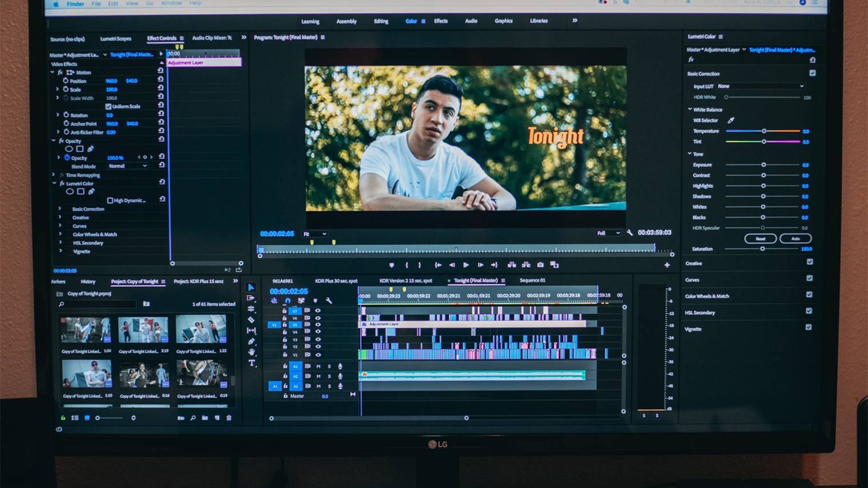Click the WB Selector eyedropper
Image resolution: width=868 pixels, height=488 pixels.
click(730, 120)
